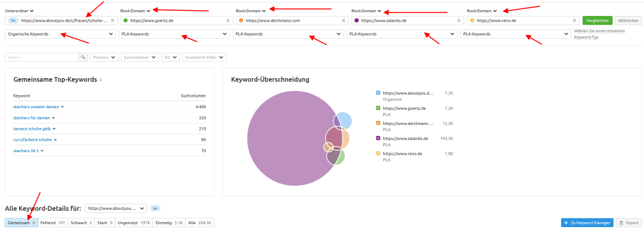Open keyword curryfarbene schuhe
The image size is (644, 231).
pos(33,139)
